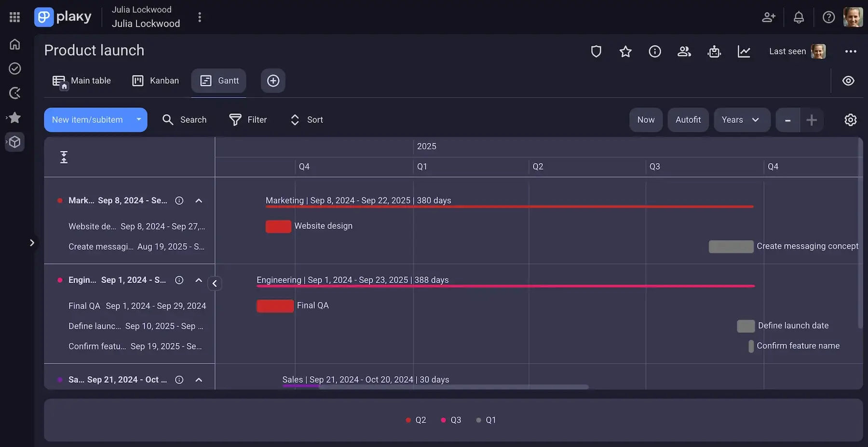The height and width of the screenshot is (447, 868).
Task: Click the Autofit button
Action: tap(688, 120)
